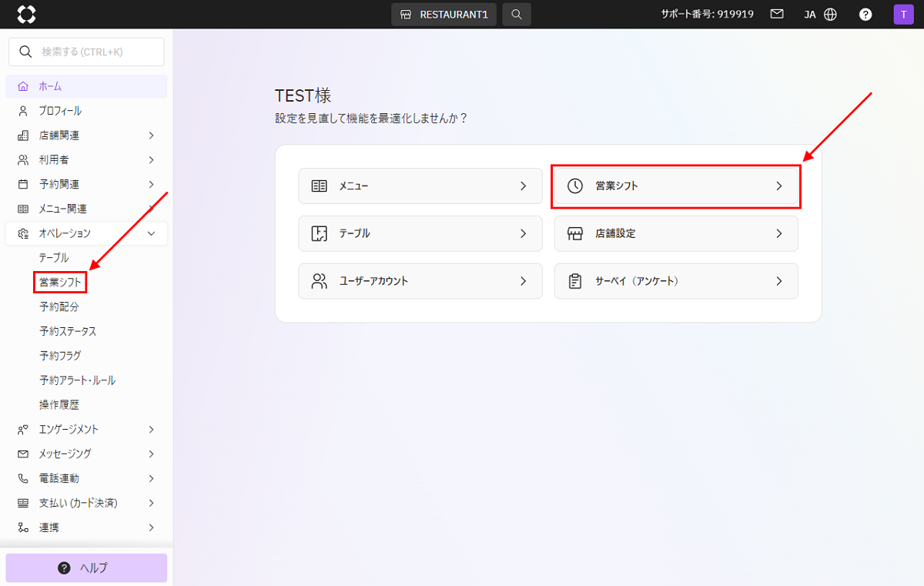Viewport: 924px width, 586px height.
Task: Open プロフィール from the sidebar
Action: tap(60, 111)
